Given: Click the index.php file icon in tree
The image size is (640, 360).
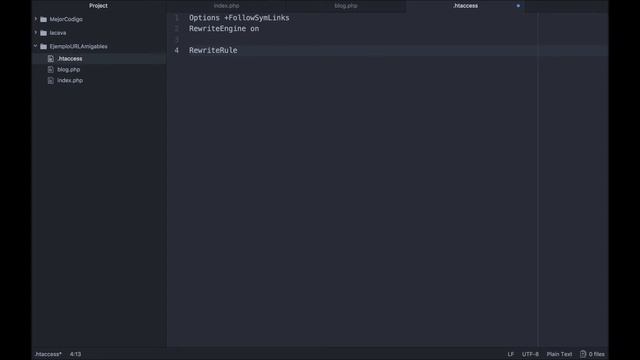Looking at the screenshot, I should (51, 81).
